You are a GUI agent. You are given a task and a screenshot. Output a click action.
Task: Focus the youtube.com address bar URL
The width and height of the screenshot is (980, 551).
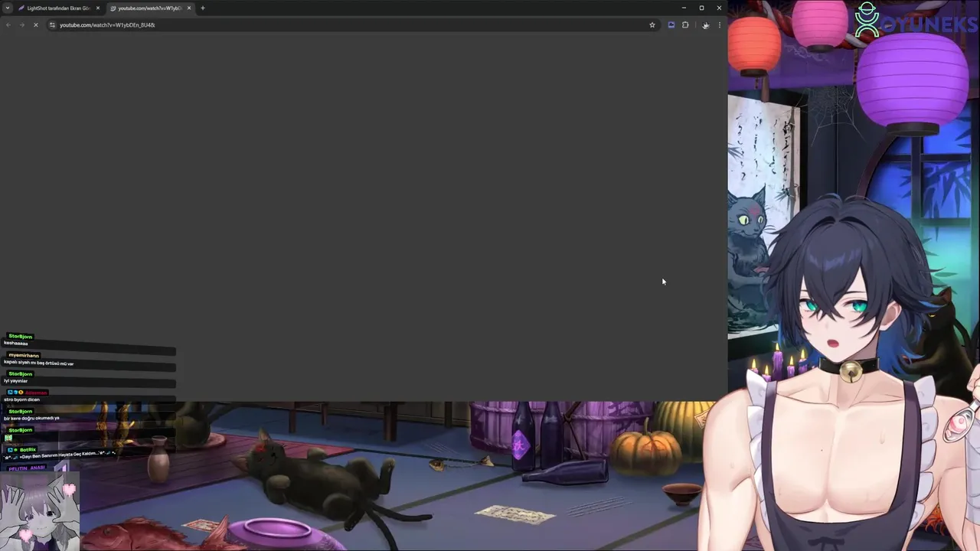pyautogui.click(x=107, y=25)
